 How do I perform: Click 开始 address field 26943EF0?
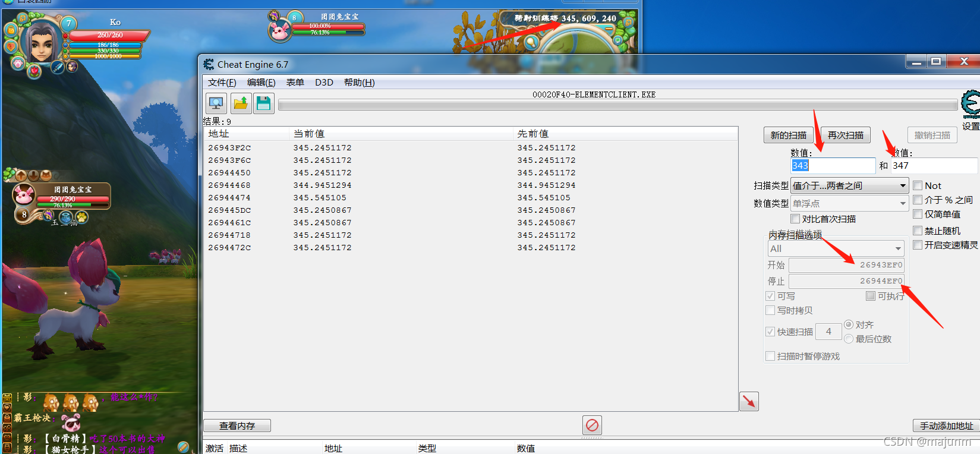(847, 265)
